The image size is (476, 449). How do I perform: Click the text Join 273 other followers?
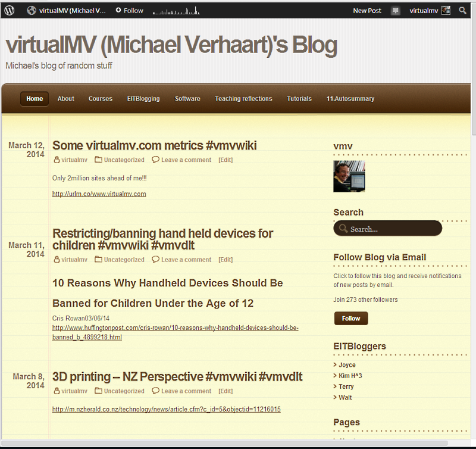[x=365, y=300]
